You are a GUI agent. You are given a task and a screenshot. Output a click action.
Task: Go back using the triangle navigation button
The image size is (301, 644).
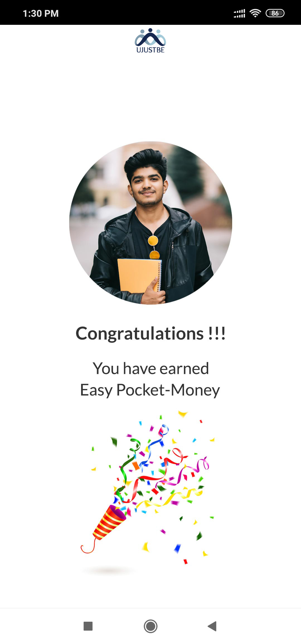pos(212,626)
